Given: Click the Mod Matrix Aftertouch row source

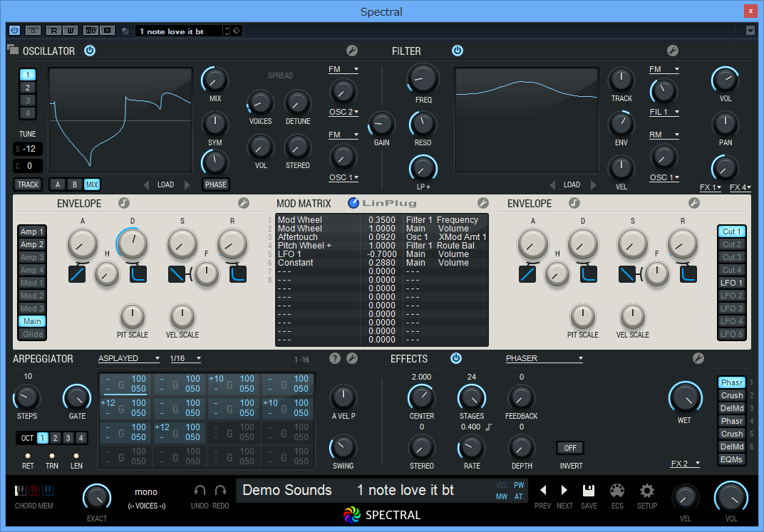Looking at the screenshot, I should pyautogui.click(x=298, y=237).
